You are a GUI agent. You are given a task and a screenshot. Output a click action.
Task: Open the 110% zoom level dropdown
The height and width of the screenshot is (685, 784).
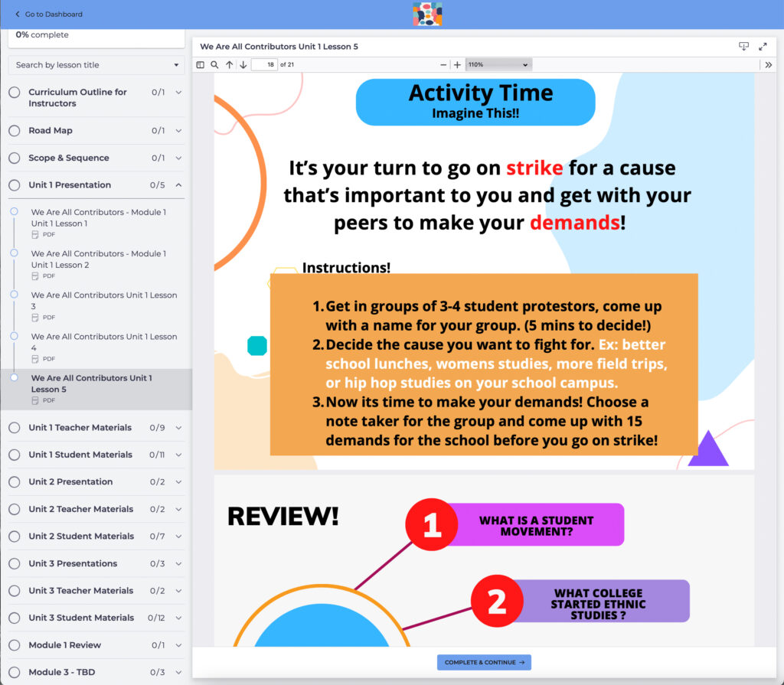coord(498,65)
